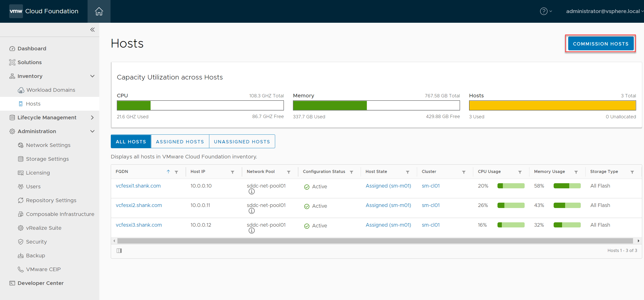The width and height of the screenshot is (644, 300).
Task: Filter the Host IP column
Action: point(233,172)
